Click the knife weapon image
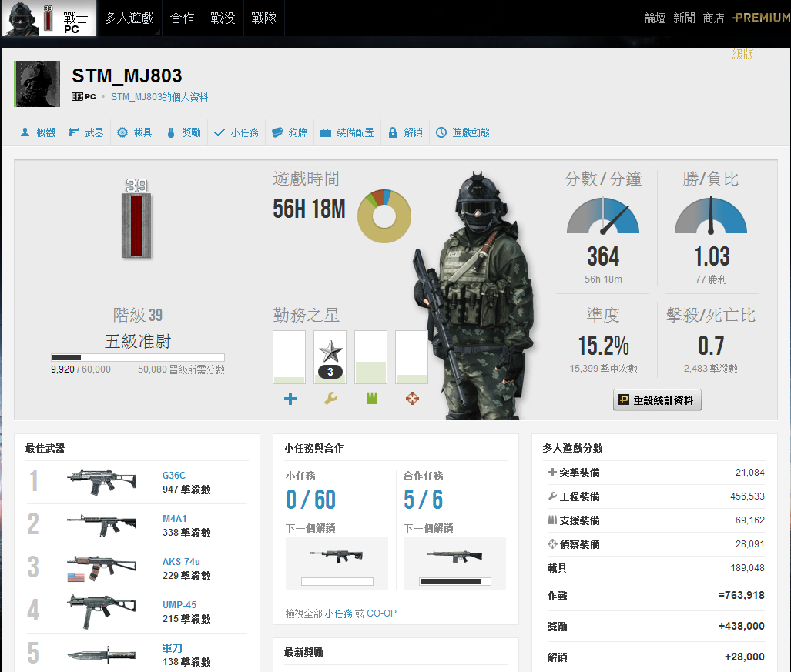Screen dimensions: 791x672 pyautogui.click(x=102, y=654)
